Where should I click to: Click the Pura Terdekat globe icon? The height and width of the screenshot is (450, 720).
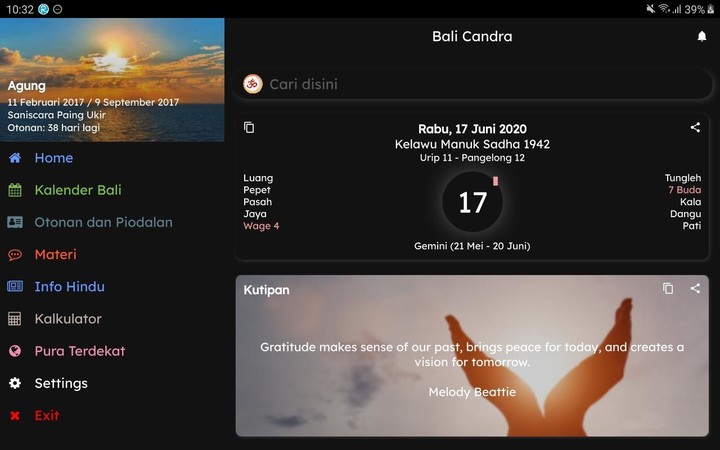click(x=15, y=351)
